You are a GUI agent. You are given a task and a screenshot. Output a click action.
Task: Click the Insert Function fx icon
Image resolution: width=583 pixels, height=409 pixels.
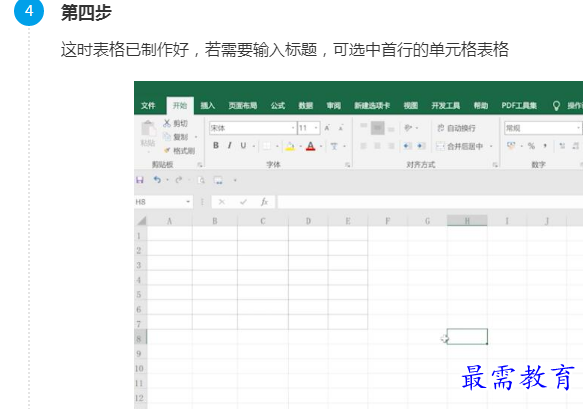point(264,202)
